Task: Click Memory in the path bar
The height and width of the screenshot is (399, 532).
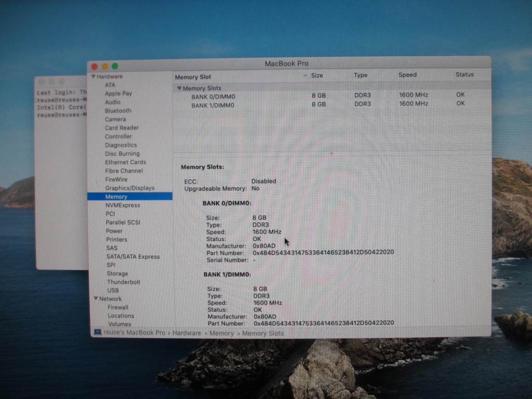Action: pos(221,334)
